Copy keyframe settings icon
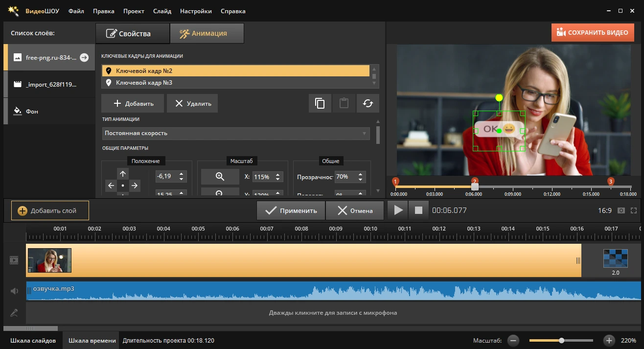The height and width of the screenshot is (349, 644). coord(320,103)
